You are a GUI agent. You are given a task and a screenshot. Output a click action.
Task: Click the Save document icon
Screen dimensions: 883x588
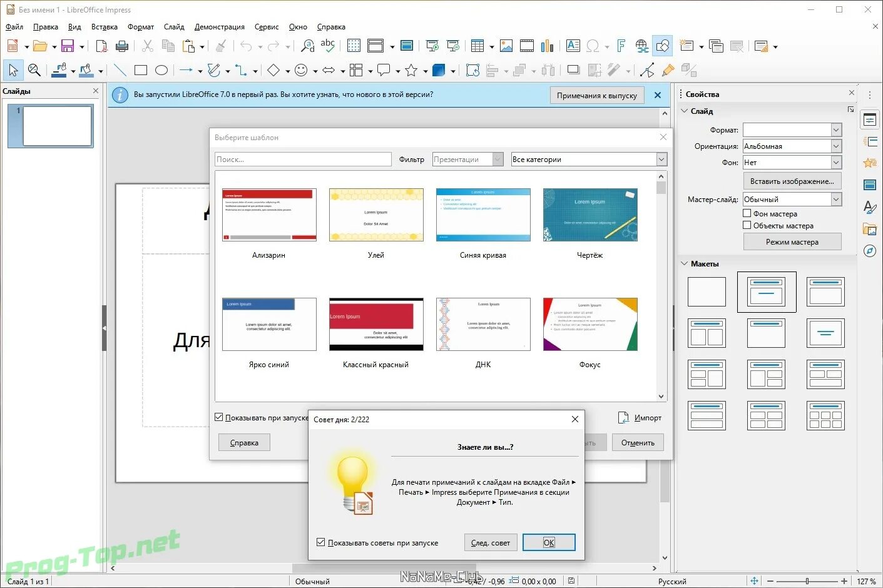tap(68, 46)
